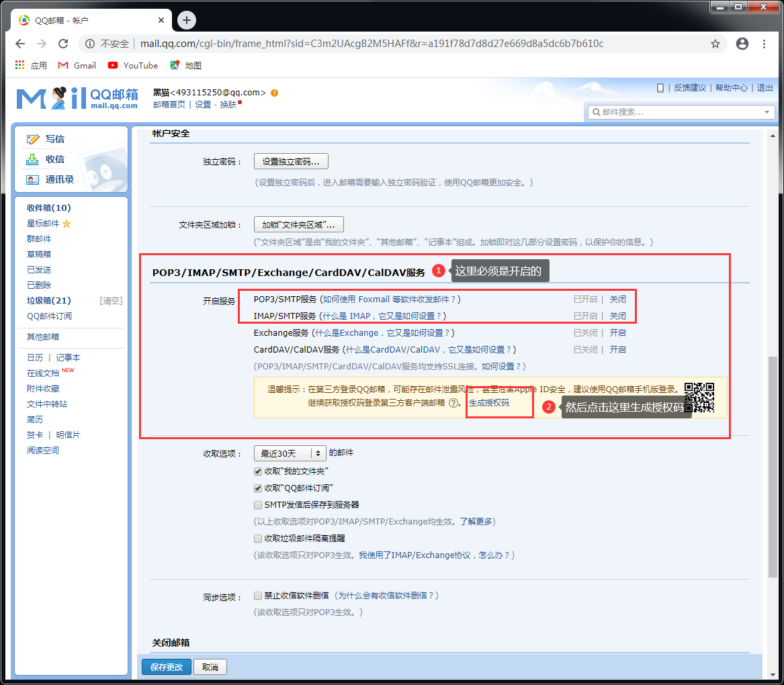Open 垃圾箱(21) folder
The width and height of the screenshot is (784, 685).
click(49, 300)
